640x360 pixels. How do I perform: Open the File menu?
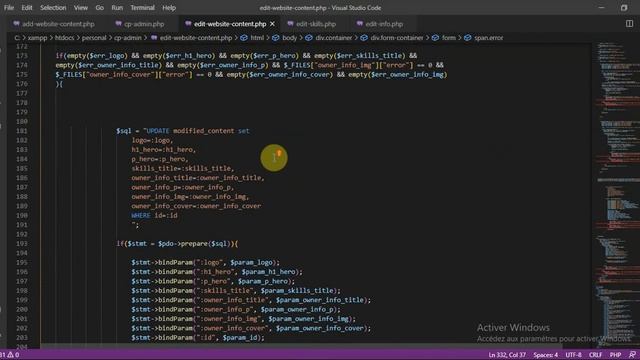tap(9, 8)
